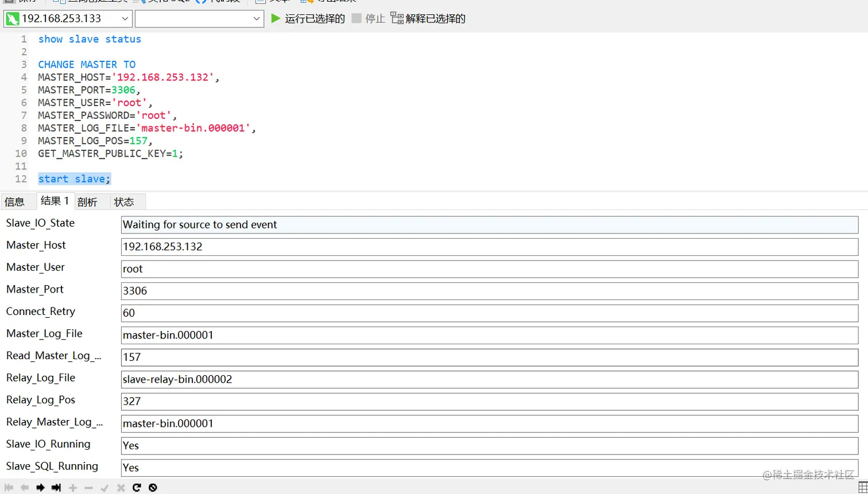The width and height of the screenshot is (868, 494).
Task: Apply changes with the checkmark icon
Action: pyautogui.click(x=104, y=488)
